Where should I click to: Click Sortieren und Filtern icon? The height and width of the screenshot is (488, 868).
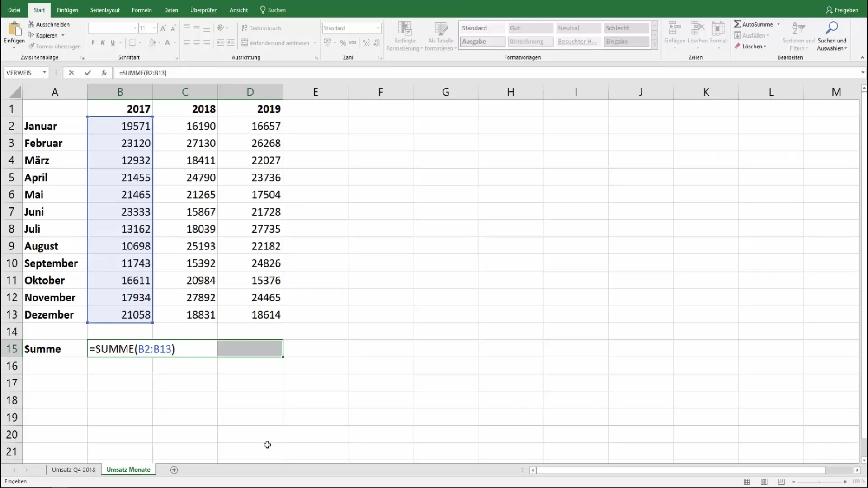[798, 28]
